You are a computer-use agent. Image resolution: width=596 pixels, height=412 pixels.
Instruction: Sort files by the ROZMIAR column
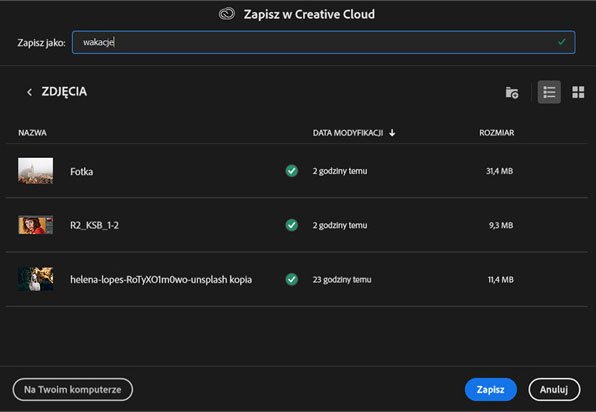pos(496,133)
